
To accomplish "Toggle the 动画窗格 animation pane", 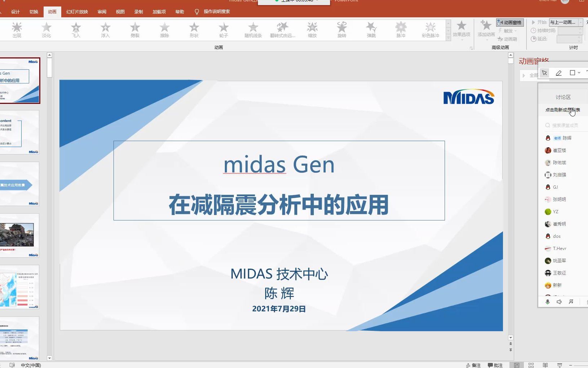I will [x=509, y=22].
